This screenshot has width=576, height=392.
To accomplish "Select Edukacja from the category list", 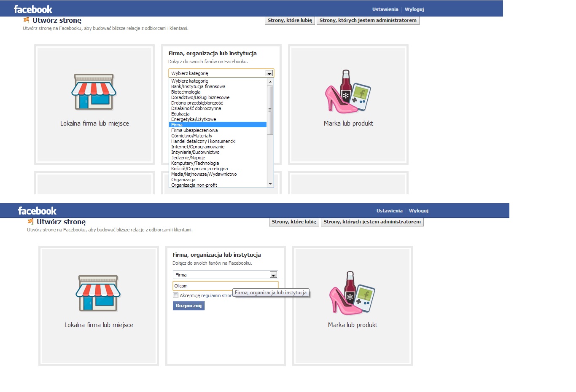I will pos(180,114).
